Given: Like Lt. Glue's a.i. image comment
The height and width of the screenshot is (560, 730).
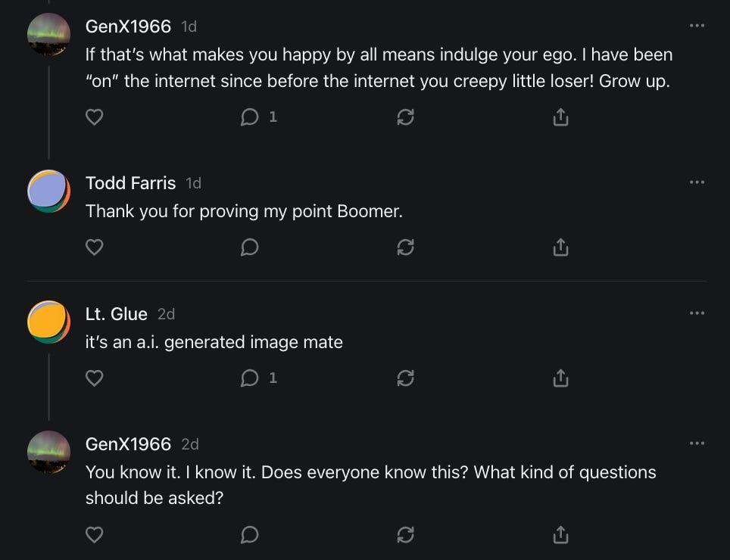Looking at the screenshot, I should coord(94,378).
